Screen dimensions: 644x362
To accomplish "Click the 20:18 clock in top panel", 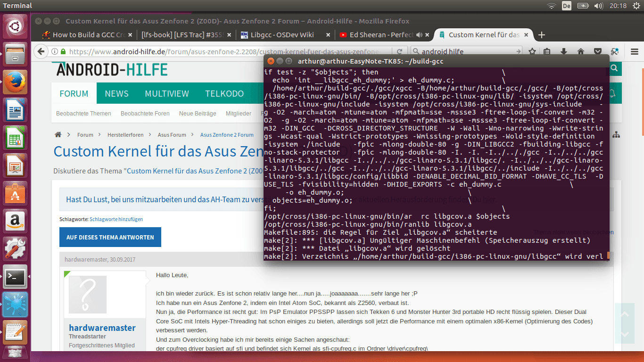I will click(618, 6).
